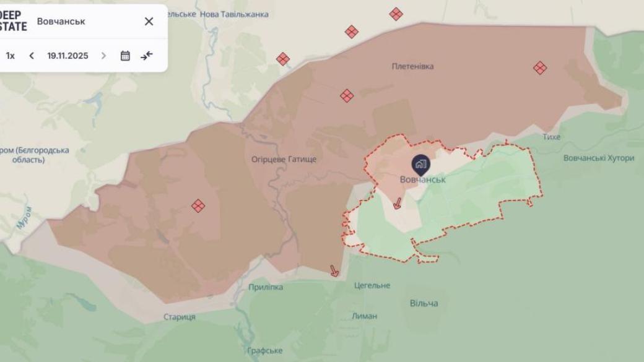Click the 19.11.2025 date field
The width and height of the screenshot is (644, 362).
tap(67, 56)
